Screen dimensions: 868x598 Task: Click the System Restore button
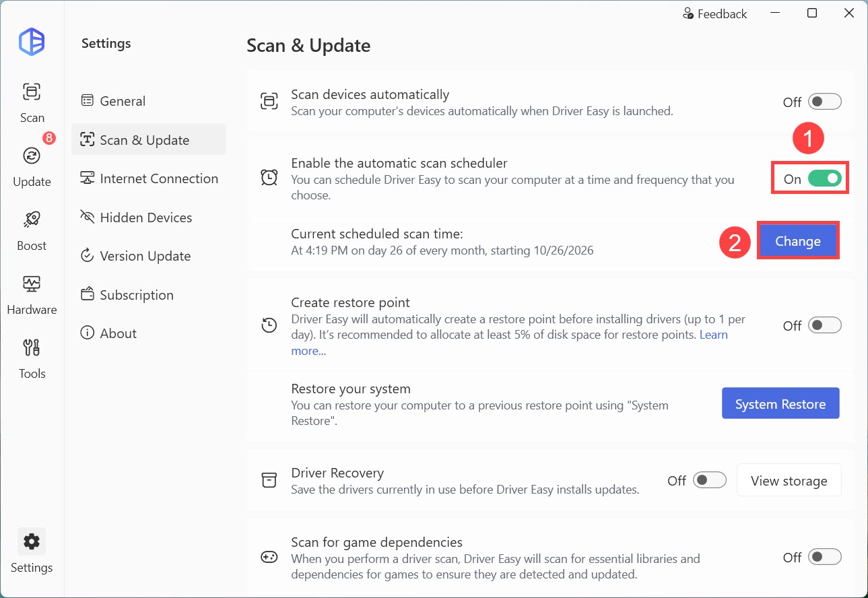(x=780, y=403)
